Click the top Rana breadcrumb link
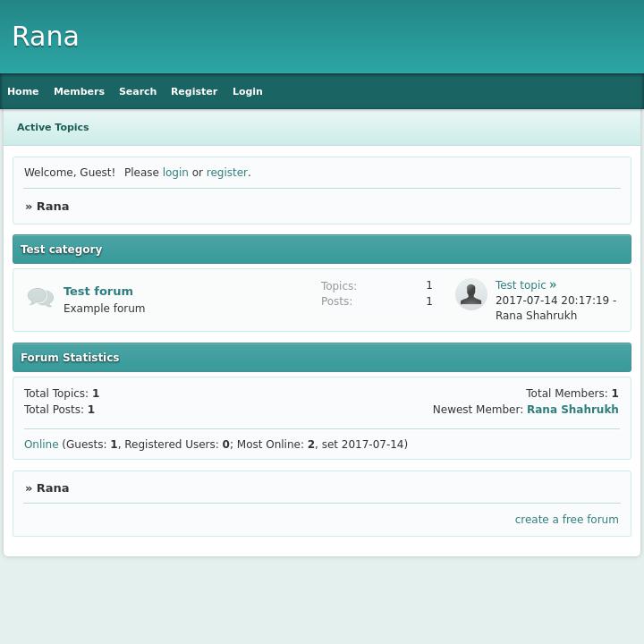The image size is (644, 644). pyautogui.click(x=53, y=207)
